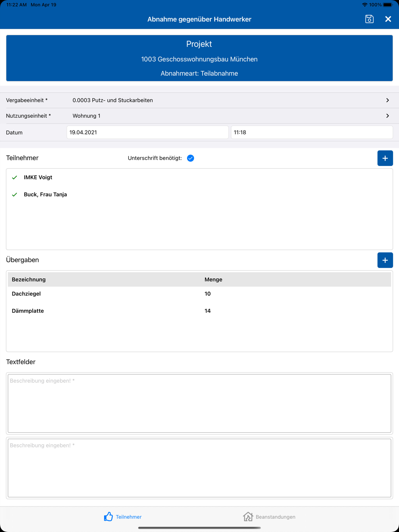The height and width of the screenshot is (532, 399).
Task: Close the Abnahme form with X
Action: click(388, 19)
